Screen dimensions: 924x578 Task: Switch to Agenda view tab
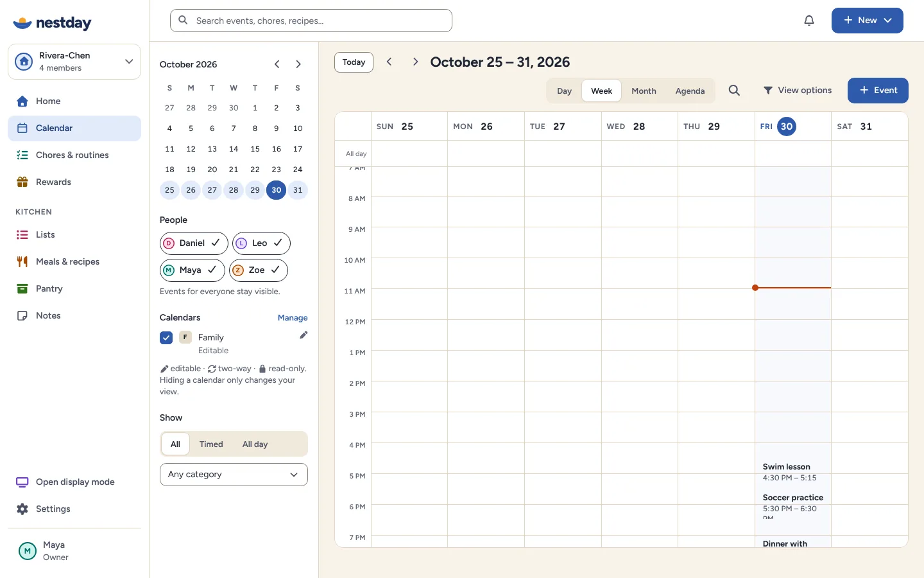coord(690,91)
